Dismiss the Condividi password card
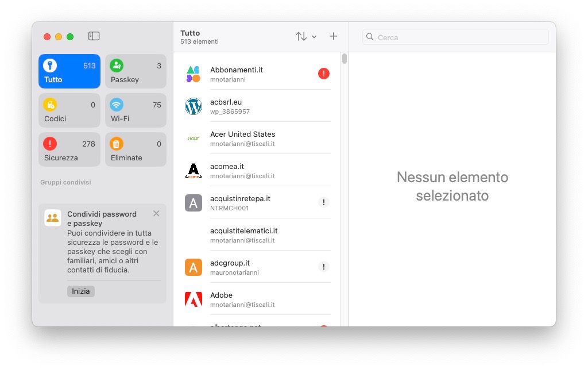 (x=156, y=214)
